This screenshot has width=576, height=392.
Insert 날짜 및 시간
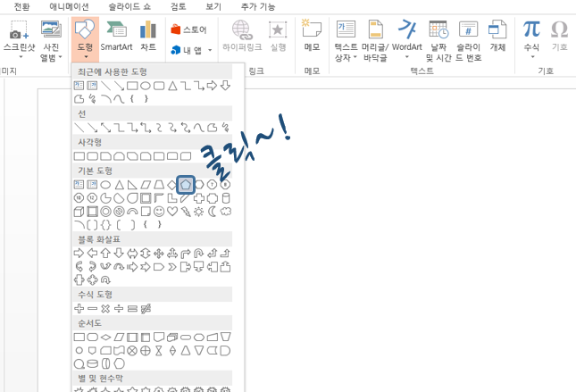(x=438, y=40)
